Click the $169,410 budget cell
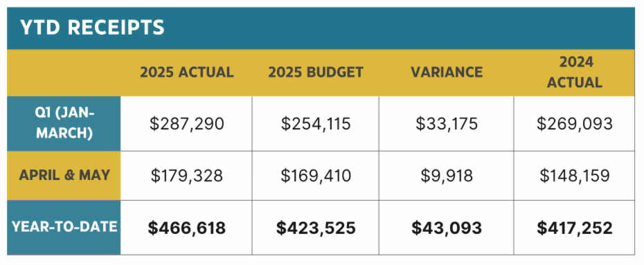 [x=316, y=176]
